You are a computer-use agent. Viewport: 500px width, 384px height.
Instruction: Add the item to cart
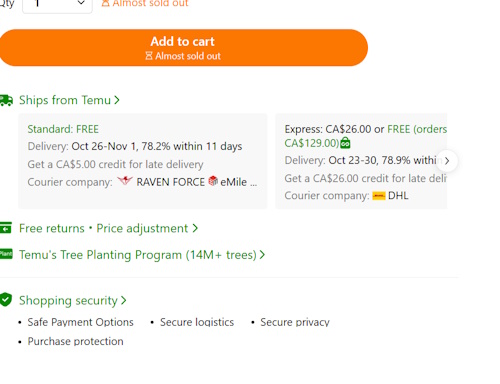point(183,48)
